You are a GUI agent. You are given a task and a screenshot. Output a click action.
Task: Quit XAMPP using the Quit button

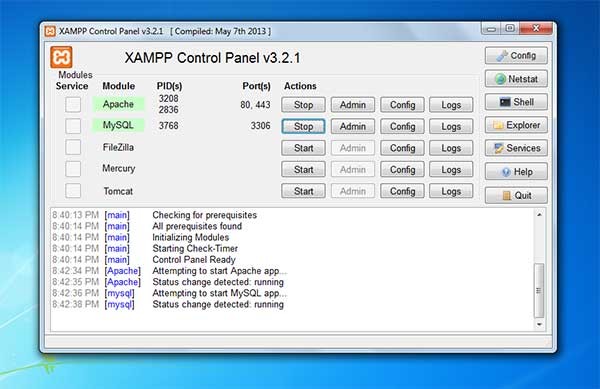pyautogui.click(x=516, y=195)
